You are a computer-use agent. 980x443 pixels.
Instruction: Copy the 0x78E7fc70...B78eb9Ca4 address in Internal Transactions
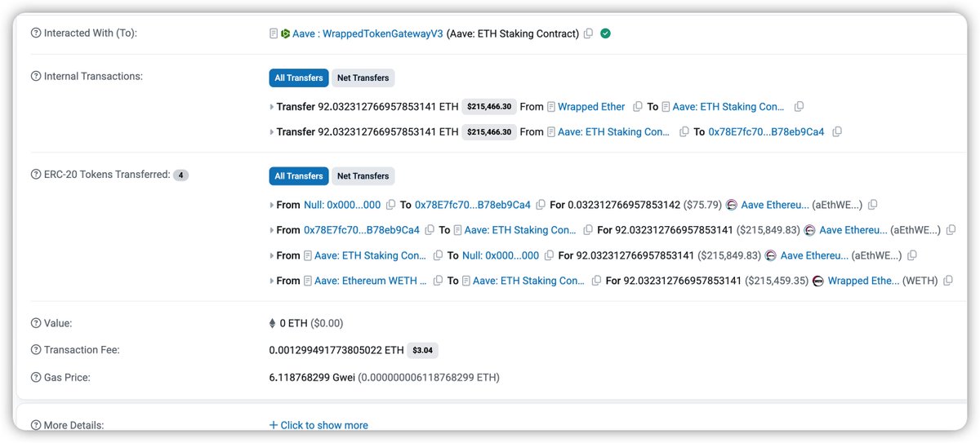point(837,132)
